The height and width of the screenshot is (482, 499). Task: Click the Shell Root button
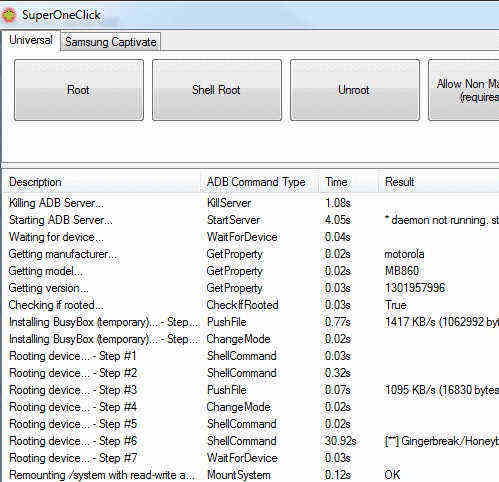[217, 90]
